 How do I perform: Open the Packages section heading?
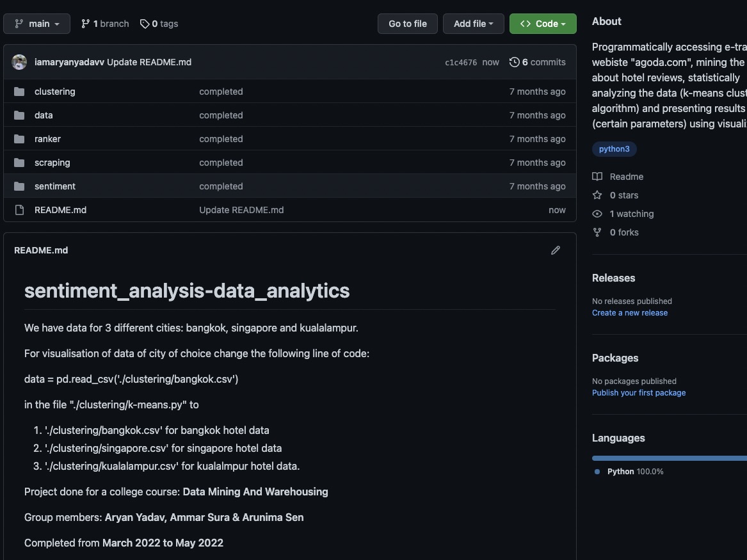tap(615, 358)
